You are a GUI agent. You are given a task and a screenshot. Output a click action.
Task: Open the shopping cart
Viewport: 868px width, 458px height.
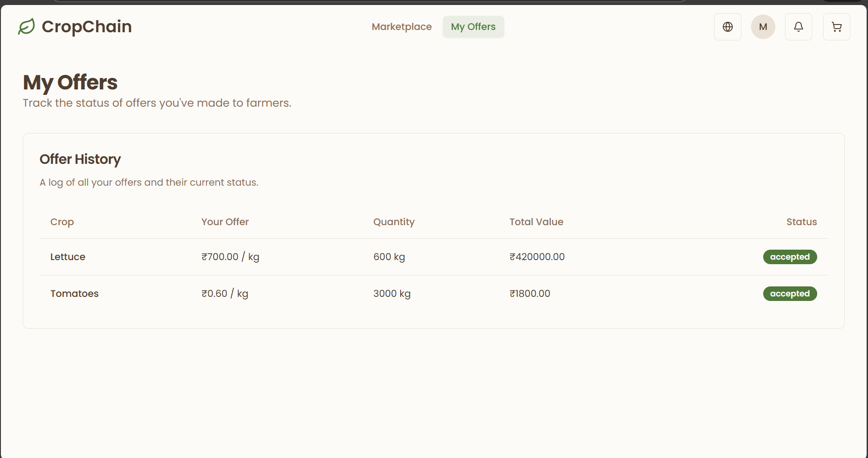tap(836, 27)
